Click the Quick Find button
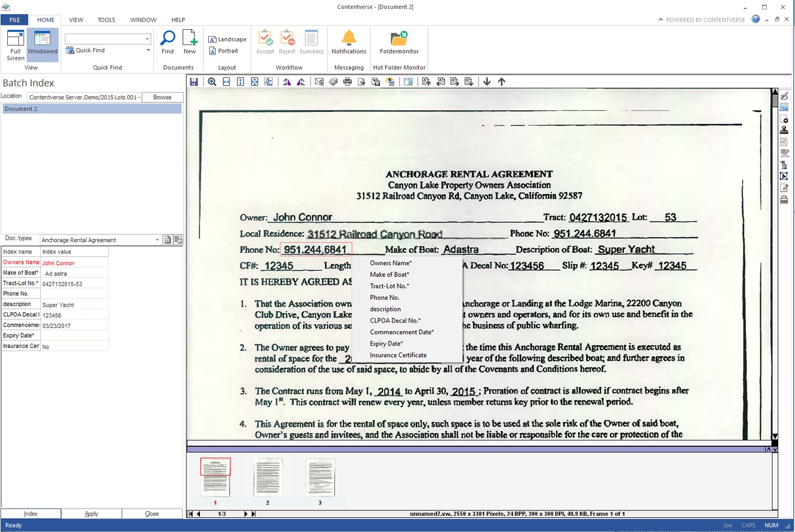The image size is (795, 532). pos(85,50)
